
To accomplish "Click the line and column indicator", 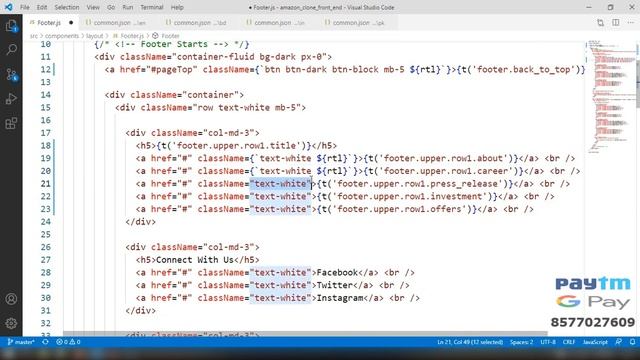I will 470,342.
